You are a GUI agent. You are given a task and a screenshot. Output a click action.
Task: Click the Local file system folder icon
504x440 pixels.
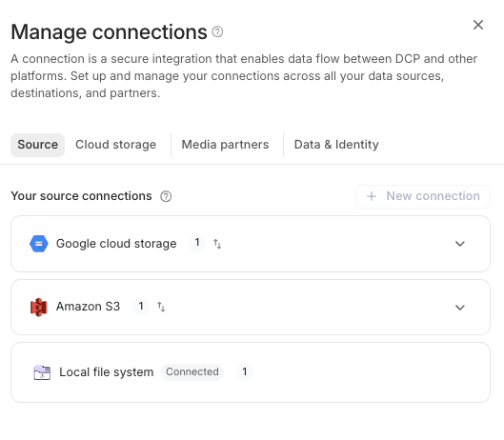pyautogui.click(x=42, y=372)
